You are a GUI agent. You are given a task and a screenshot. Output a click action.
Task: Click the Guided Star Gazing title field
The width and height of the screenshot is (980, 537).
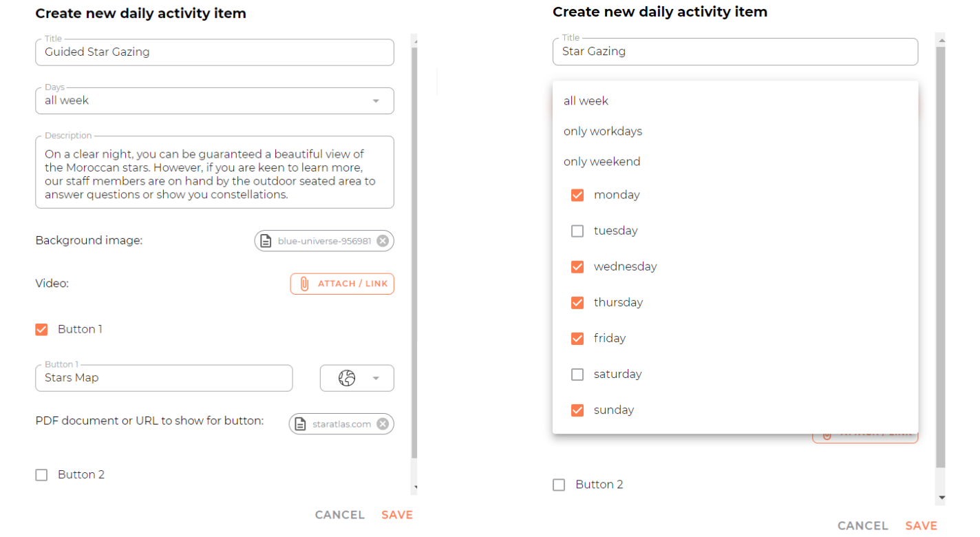[x=215, y=52]
